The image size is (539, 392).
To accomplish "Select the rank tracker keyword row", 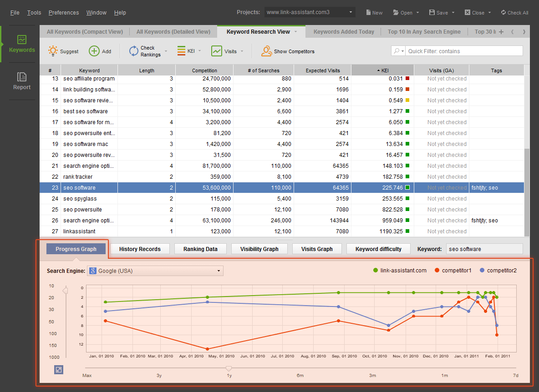I will (x=282, y=177).
